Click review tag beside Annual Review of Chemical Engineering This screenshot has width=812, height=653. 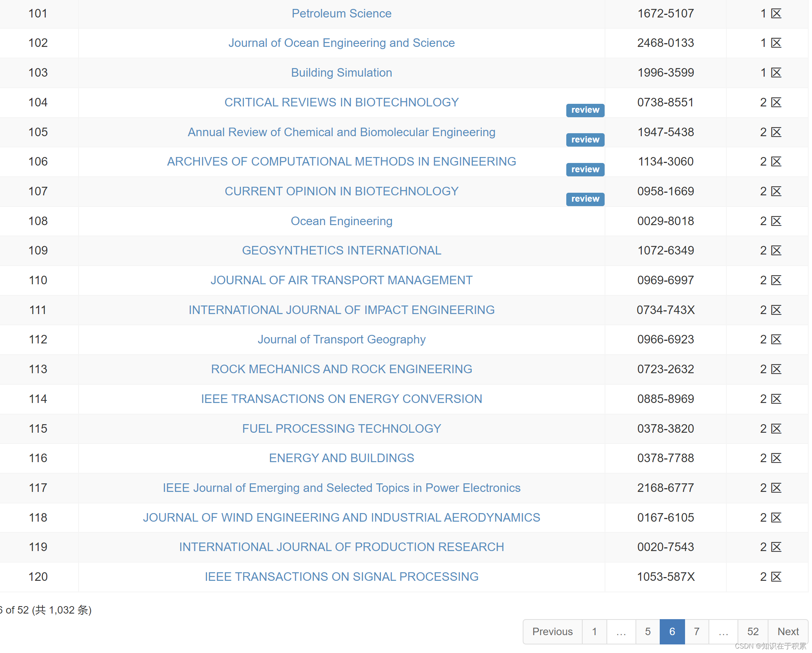(585, 140)
